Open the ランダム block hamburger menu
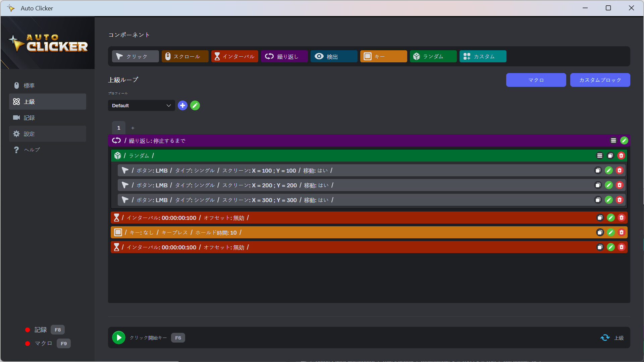The image size is (644, 362). click(x=600, y=156)
